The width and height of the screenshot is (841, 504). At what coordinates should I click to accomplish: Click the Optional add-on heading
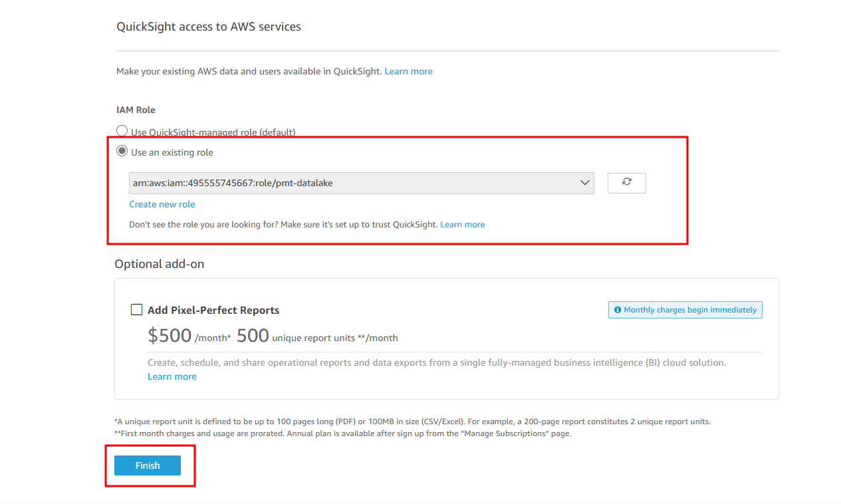click(x=160, y=264)
